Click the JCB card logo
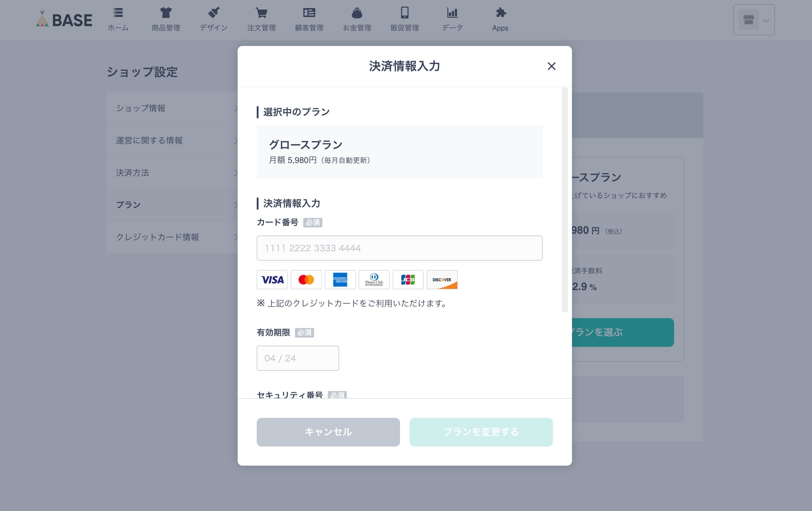 coord(408,279)
